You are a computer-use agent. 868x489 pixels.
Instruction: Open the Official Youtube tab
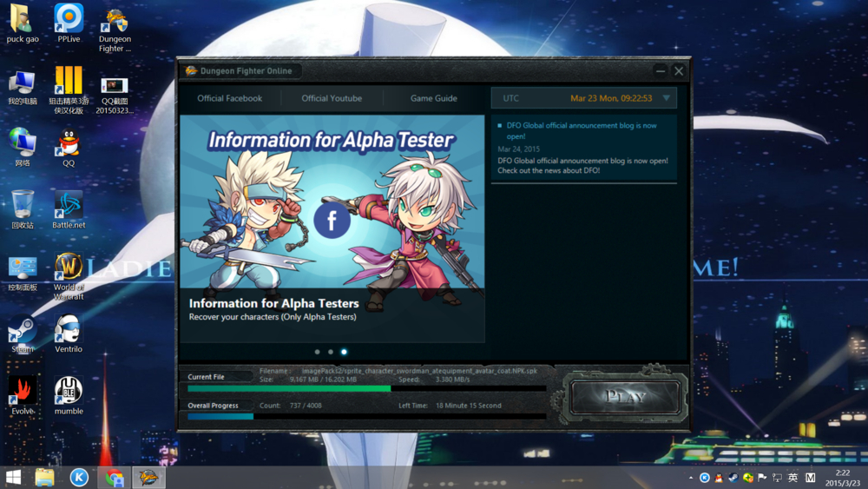(x=332, y=98)
